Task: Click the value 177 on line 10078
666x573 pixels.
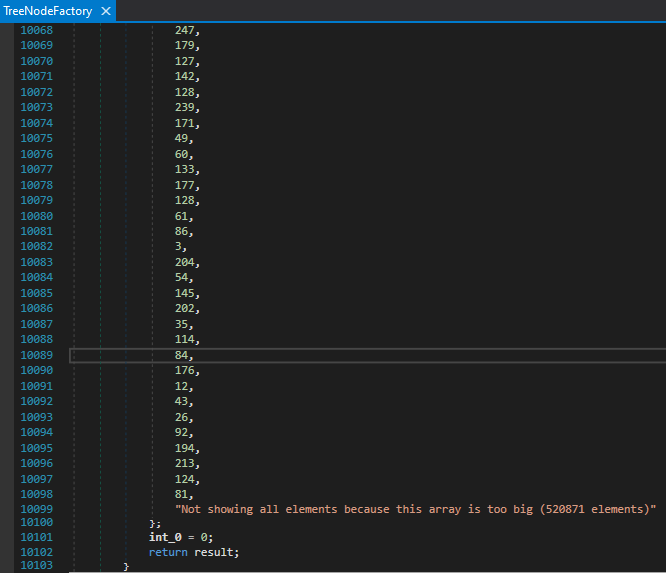Action: tap(184, 185)
